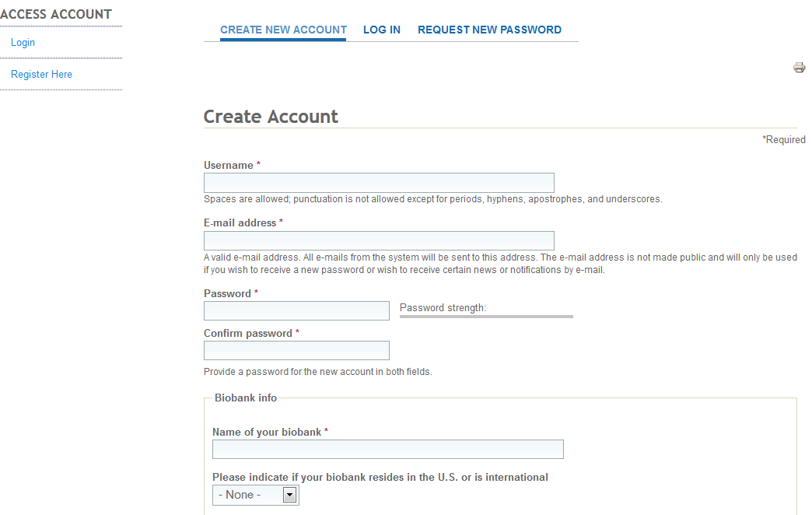Click the printer icon
Screen dimensions: 812x515
(x=799, y=68)
